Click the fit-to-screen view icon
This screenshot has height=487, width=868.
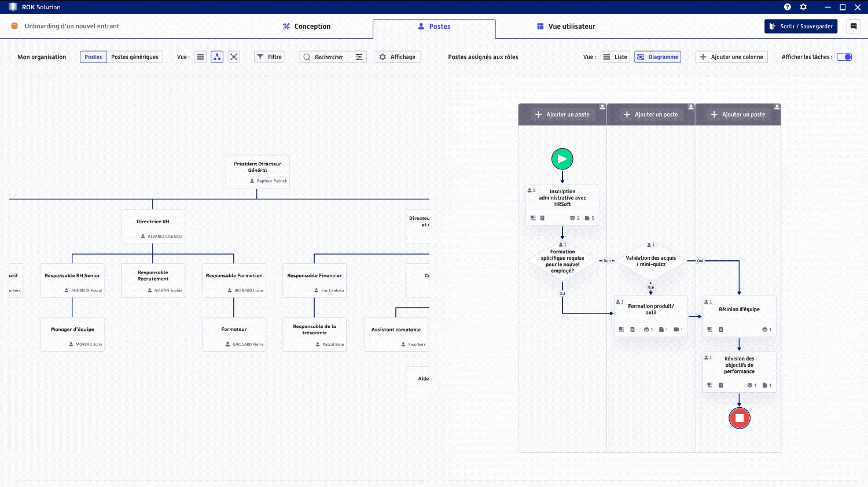pos(234,57)
